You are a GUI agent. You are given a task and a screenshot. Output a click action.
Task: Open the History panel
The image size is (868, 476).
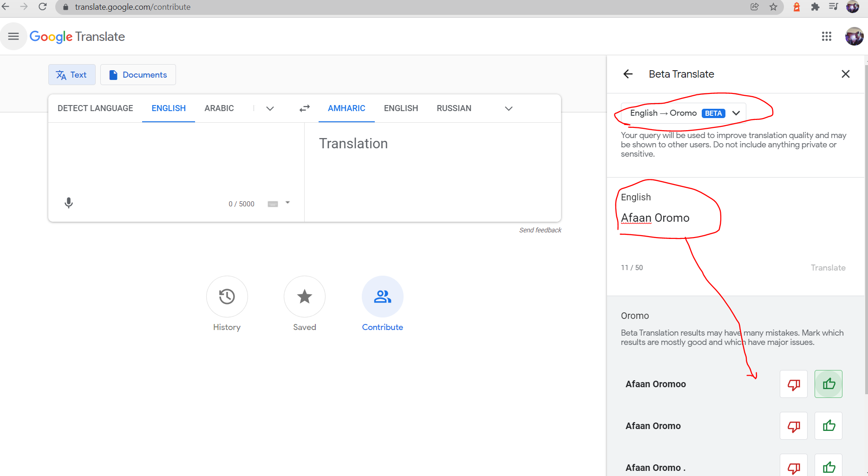click(x=227, y=297)
